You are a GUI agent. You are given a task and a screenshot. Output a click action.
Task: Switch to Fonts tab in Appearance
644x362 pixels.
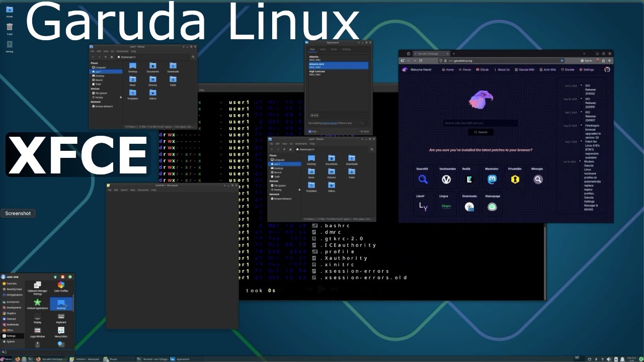(x=334, y=49)
